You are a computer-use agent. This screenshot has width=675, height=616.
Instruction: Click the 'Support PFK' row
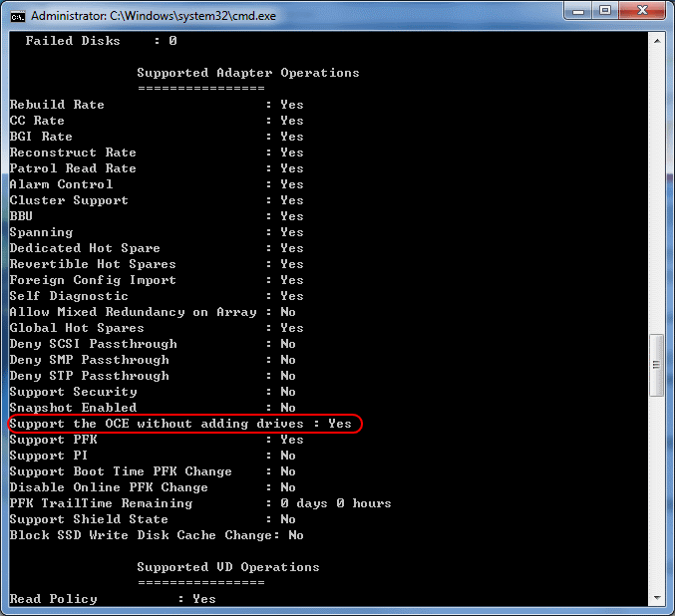[157, 440]
